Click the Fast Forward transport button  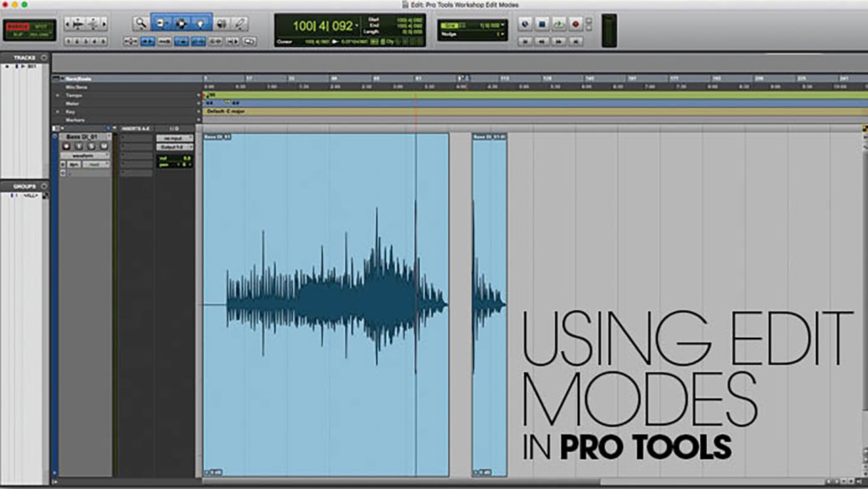pos(559,41)
